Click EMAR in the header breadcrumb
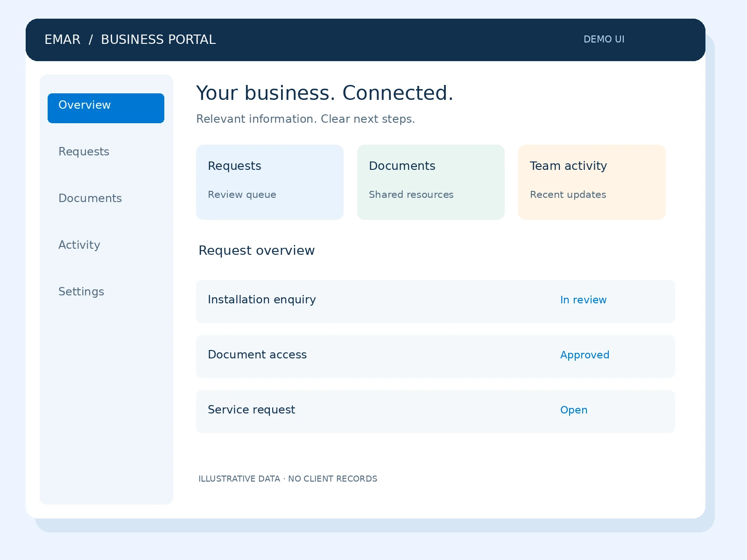This screenshot has width=747, height=560. pos(63,40)
